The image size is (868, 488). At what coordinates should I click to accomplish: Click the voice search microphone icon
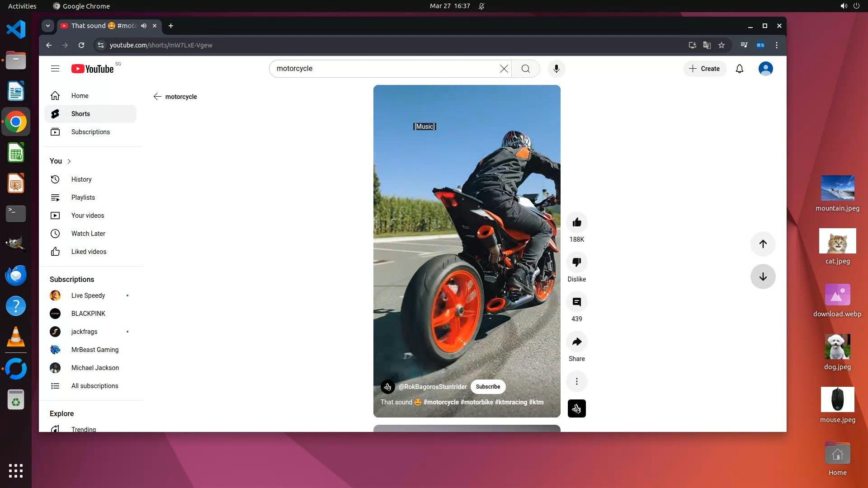point(556,69)
